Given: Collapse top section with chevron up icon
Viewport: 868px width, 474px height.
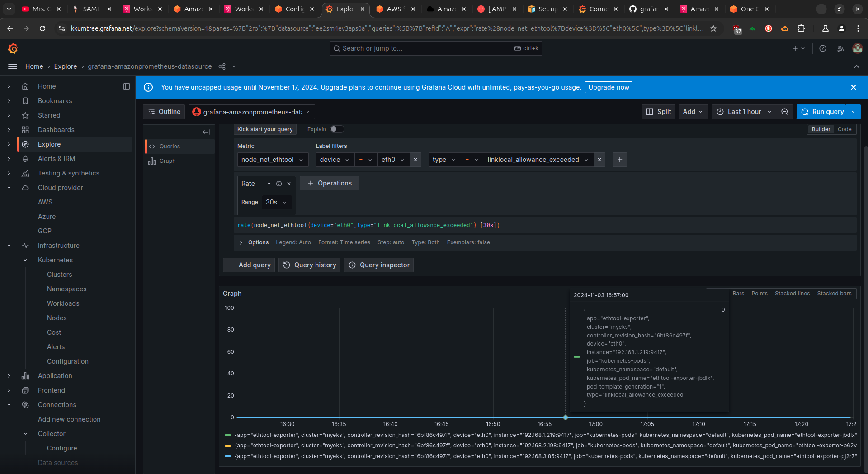Looking at the screenshot, I should click(x=857, y=66).
